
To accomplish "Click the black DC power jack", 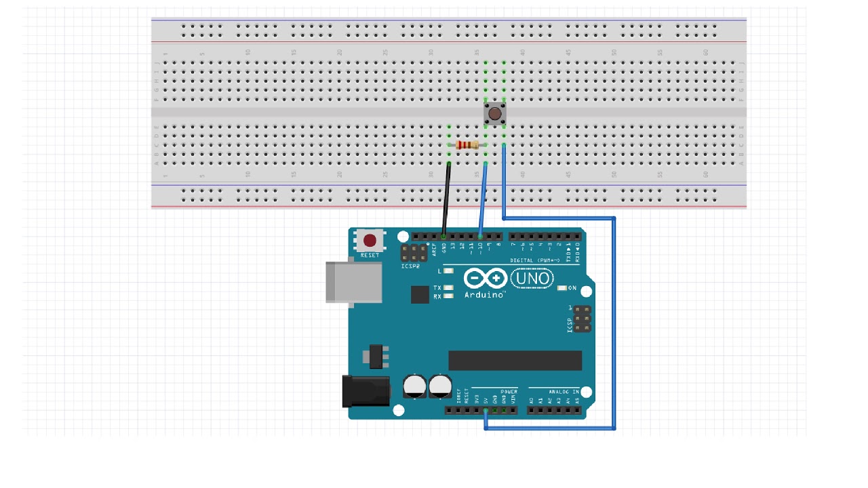I will [366, 392].
